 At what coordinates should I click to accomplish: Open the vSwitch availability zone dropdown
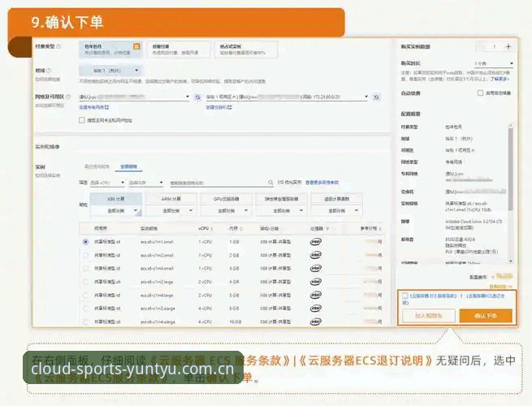click(288, 97)
